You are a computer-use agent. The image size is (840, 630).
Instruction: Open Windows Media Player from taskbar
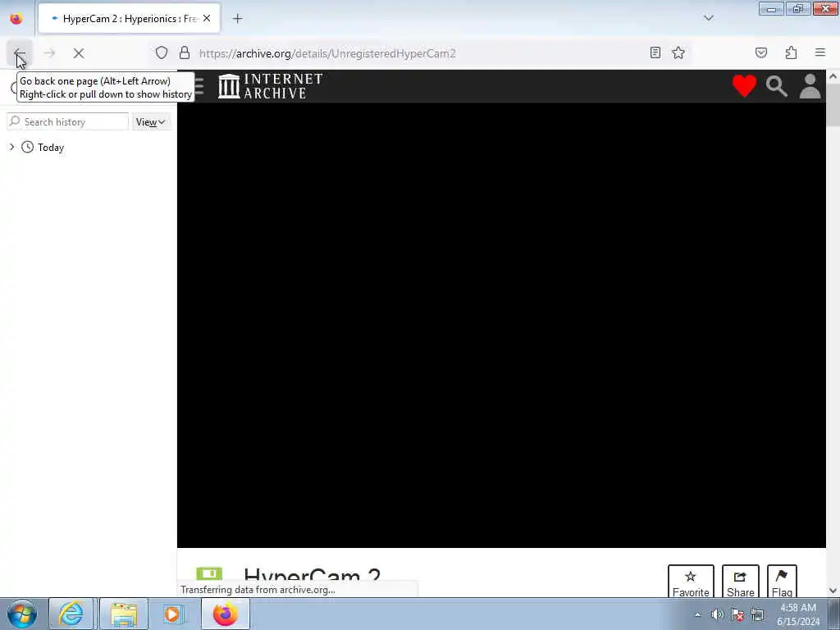tap(173, 614)
